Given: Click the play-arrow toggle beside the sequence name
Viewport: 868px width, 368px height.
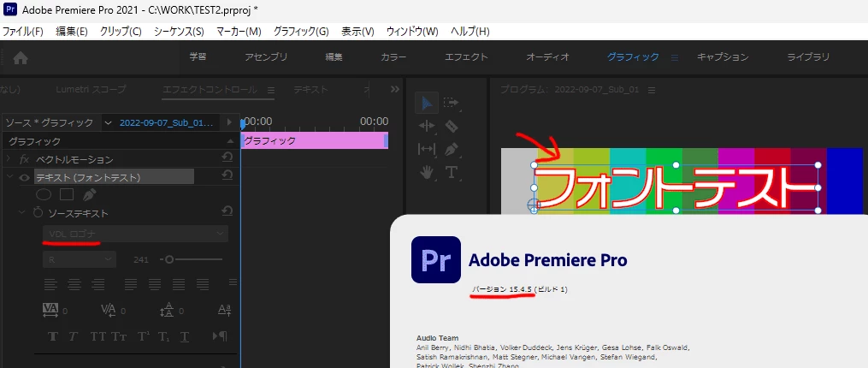Looking at the screenshot, I should pos(229,122).
